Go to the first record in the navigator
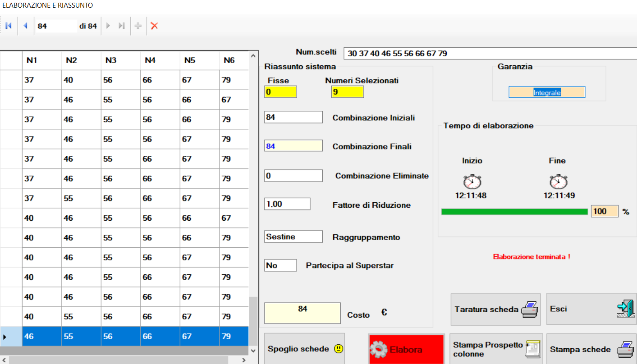 [x=8, y=26]
